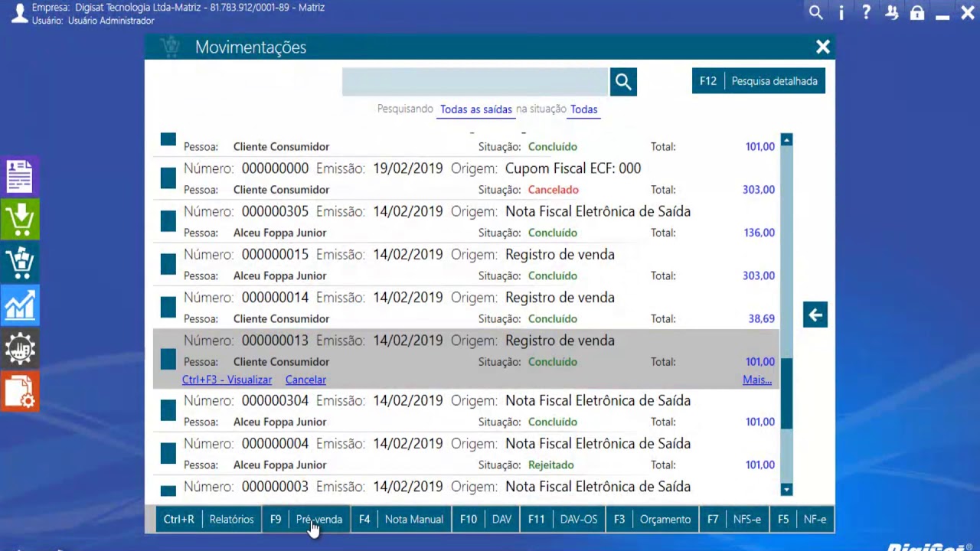The width and height of the screenshot is (980, 551).
Task: Open NF-e (F5)
Action: tap(802, 519)
